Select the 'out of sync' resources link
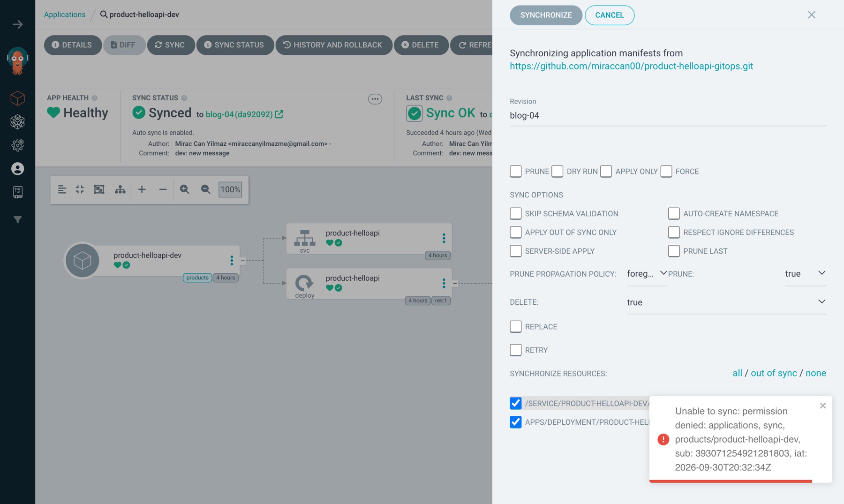This screenshot has width=844, height=504. [774, 373]
